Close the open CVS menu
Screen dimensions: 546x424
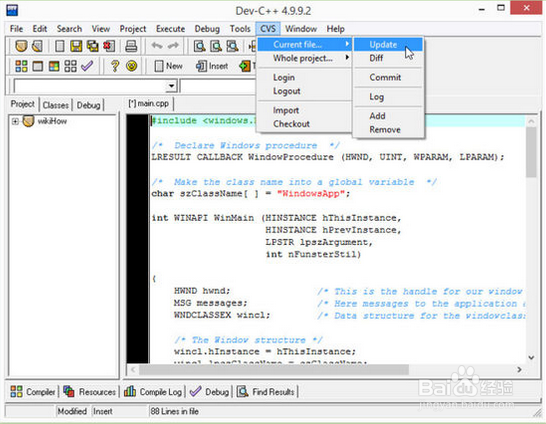pos(268,29)
